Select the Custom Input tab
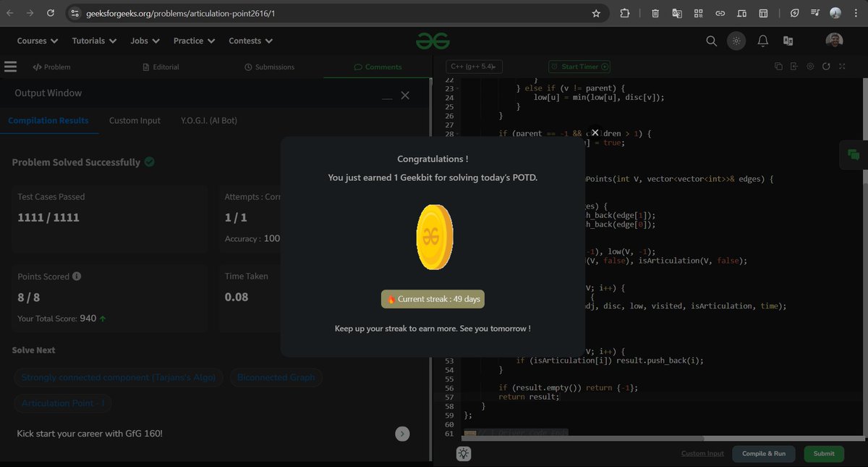Viewport: 868px width, 467px height. coord(135,120)
